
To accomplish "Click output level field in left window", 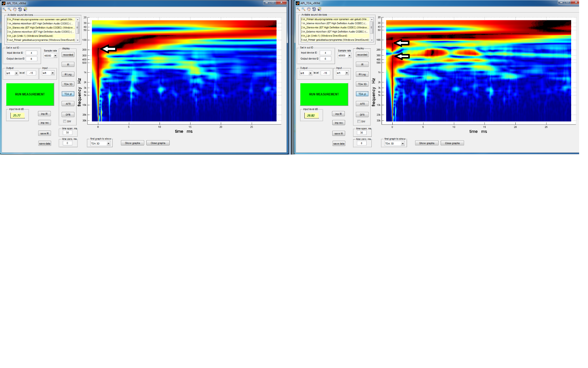I will [31, 73].
